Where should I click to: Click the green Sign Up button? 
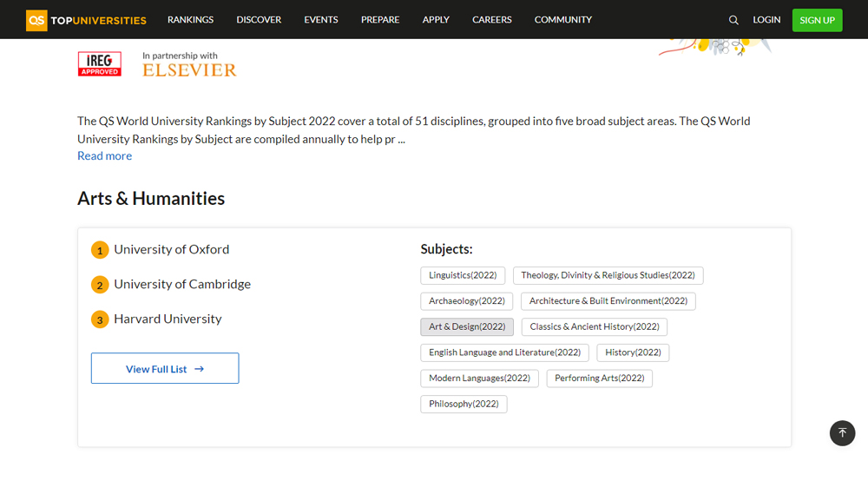coord(817,21)
